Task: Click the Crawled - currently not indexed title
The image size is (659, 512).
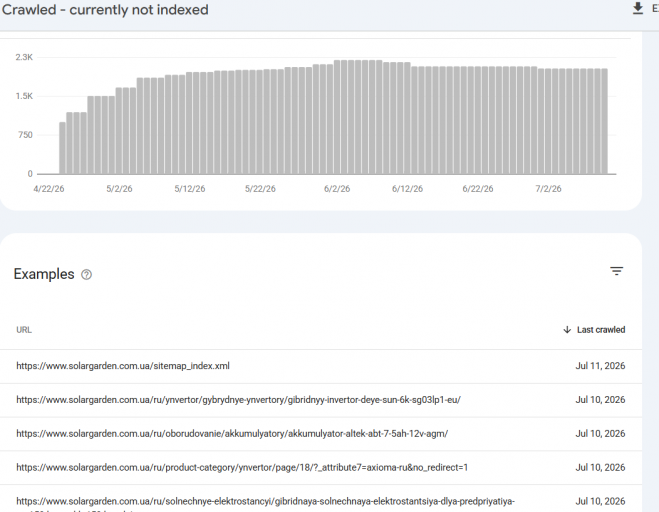Action: (105, 10)
